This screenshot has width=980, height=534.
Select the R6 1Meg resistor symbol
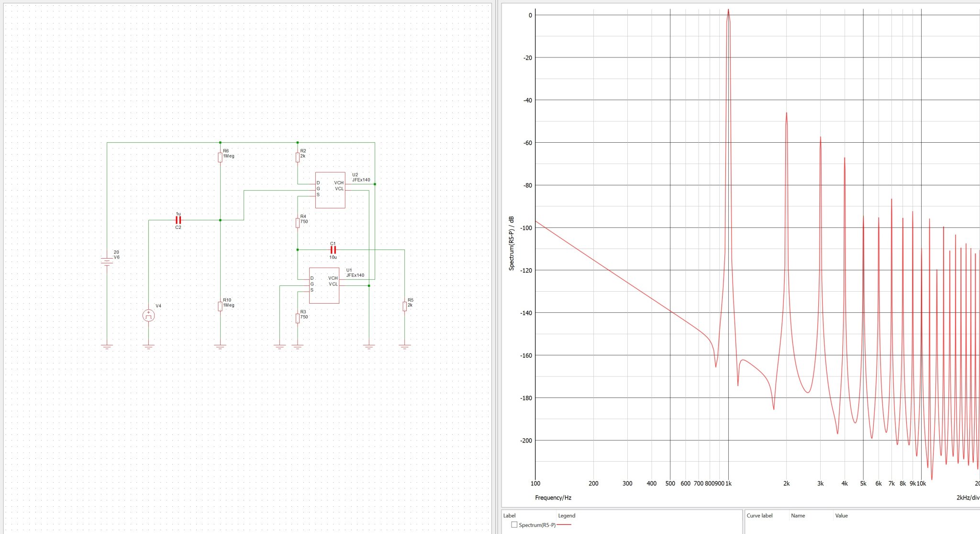click(x=220, y=157)
